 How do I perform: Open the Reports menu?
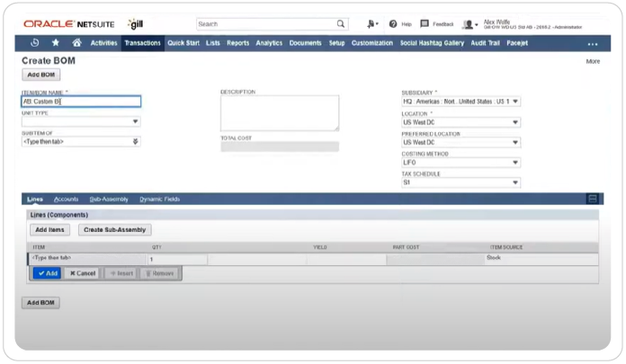(238, 43)
